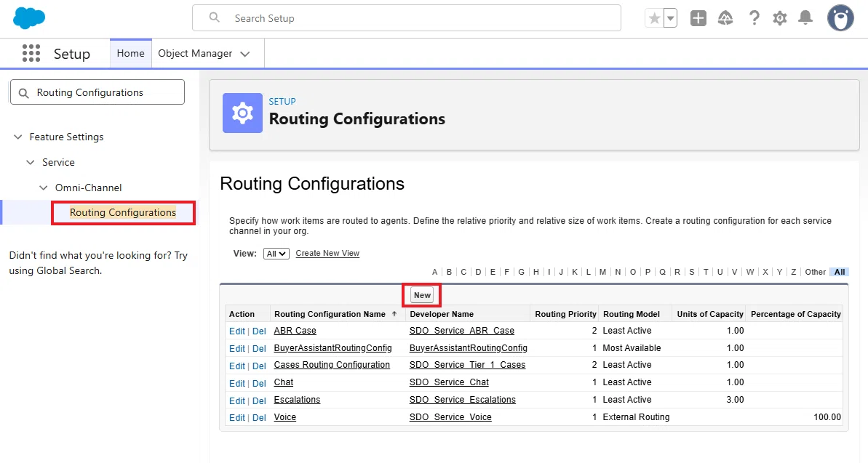Open the Object Manager tab dropdown chevron
This screenshot has height=463, width=868.
pos(245,54)
